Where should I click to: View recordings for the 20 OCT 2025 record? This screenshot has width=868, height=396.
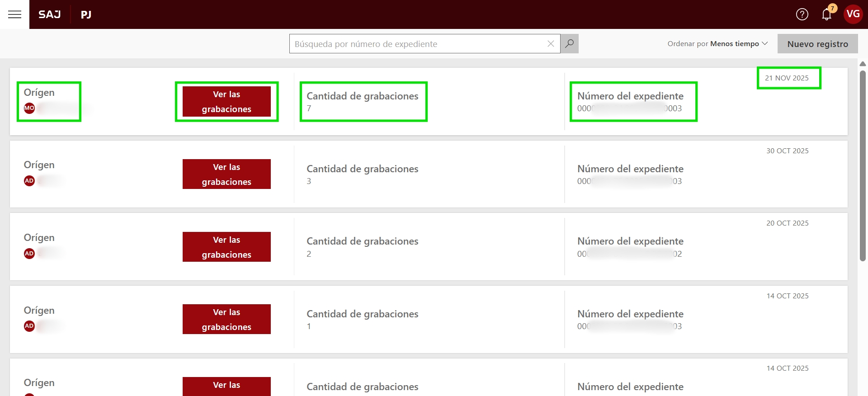(x=226, y=247)
